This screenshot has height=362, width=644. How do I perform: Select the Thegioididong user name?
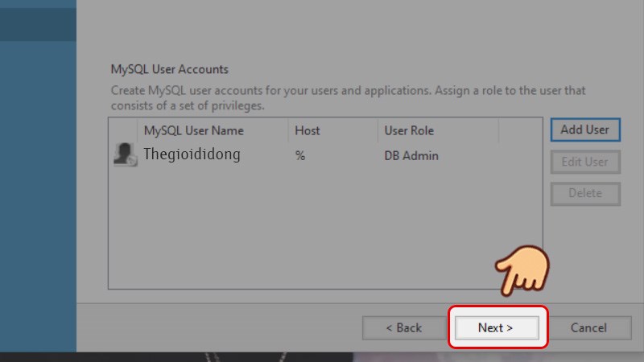pyautogui.click(x=192, y=155)
